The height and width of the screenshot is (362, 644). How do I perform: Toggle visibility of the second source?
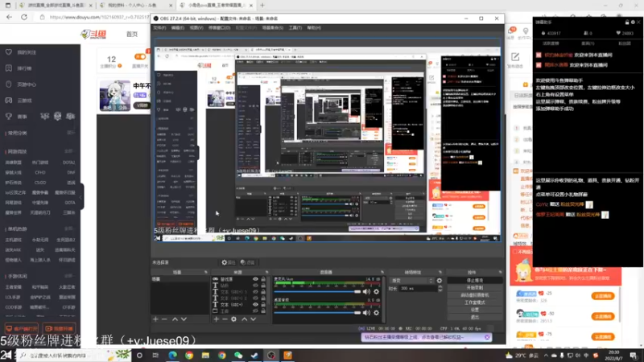tap(255, 286)
